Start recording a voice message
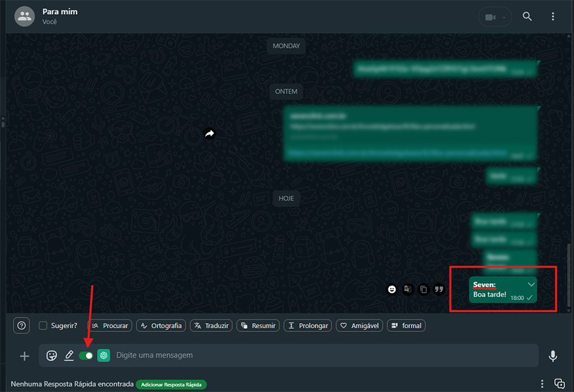Screen dimensions: 574x392 coord(553,356)
